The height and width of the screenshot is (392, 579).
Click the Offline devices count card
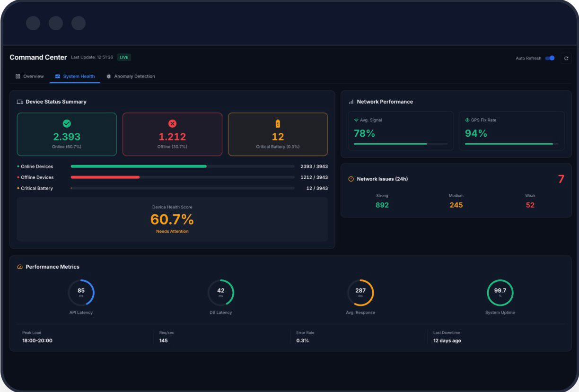click(x=172, y=134)
